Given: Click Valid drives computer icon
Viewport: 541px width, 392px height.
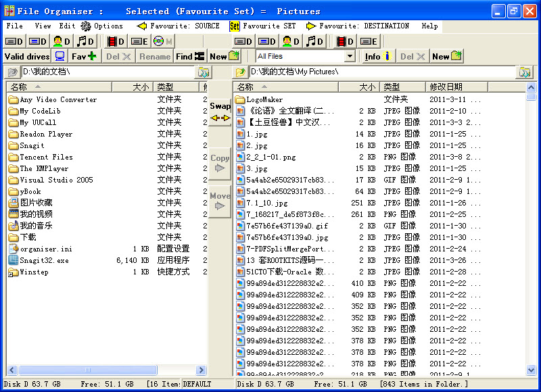Looking at the screenshot, I should (60, 56).
